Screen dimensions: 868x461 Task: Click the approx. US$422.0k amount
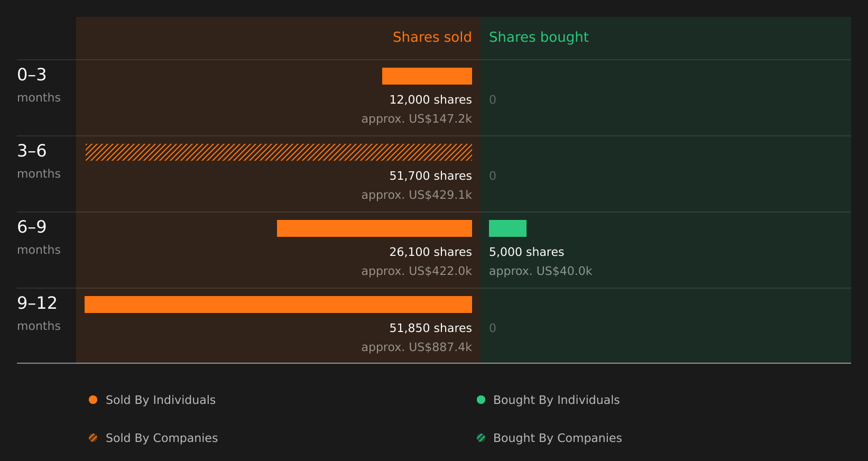(x=417, y=271)
